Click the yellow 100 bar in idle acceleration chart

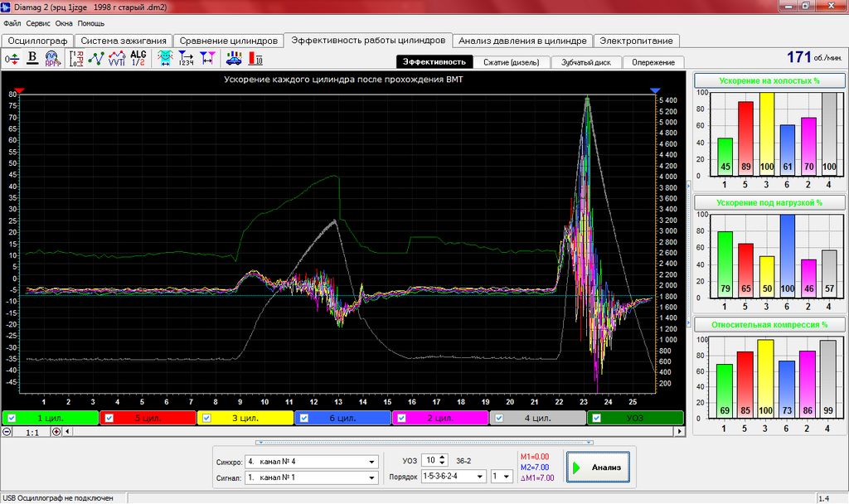pos(767,133)
